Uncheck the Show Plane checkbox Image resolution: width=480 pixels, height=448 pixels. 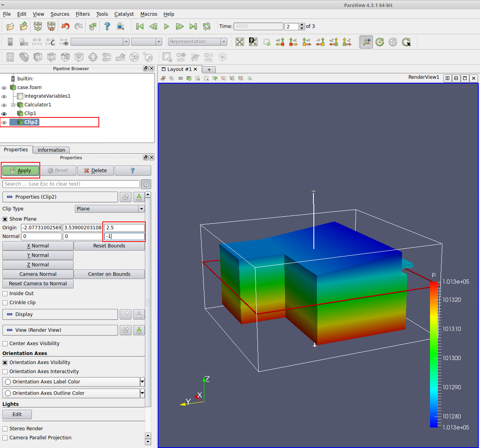pyautogui.click(x=5, y=219)
